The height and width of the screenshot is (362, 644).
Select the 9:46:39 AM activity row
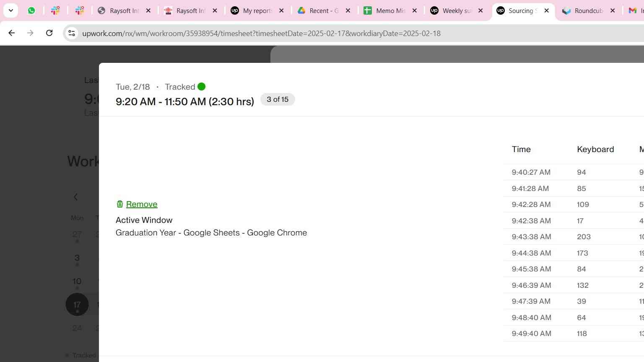click(x=574, y=285)
